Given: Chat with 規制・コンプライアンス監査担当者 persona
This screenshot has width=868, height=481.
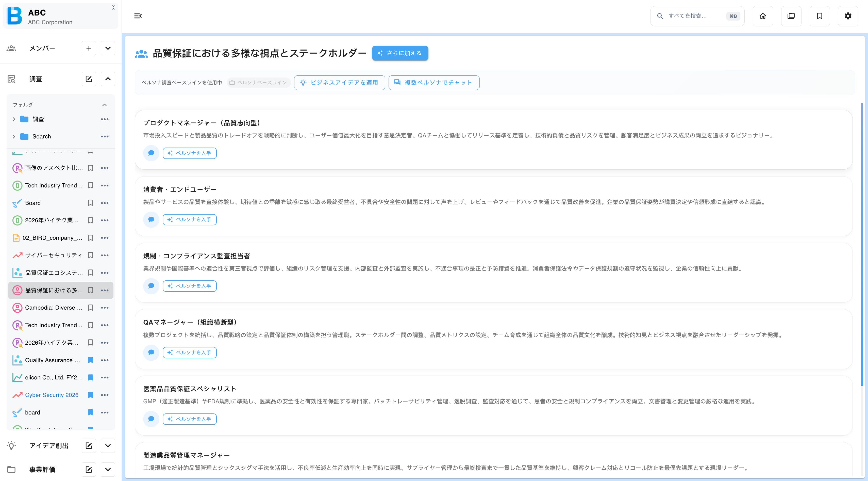Looking at the screenshot, I should (x=151, y=286).
